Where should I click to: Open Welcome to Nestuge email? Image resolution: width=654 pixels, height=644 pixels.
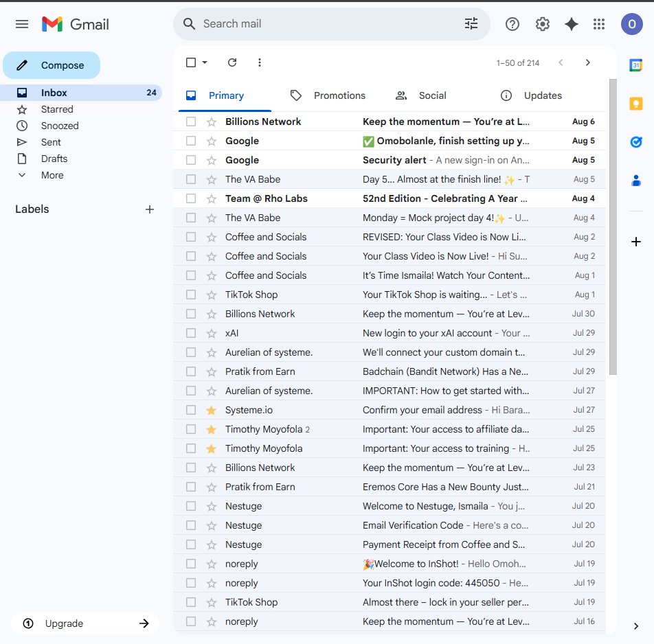tap(390, 506)
